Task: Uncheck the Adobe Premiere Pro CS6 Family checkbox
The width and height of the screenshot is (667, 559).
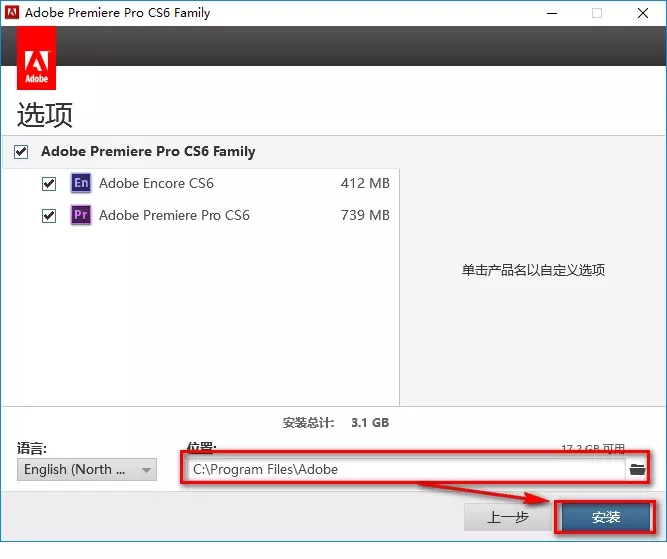Action: coord(22,152)
